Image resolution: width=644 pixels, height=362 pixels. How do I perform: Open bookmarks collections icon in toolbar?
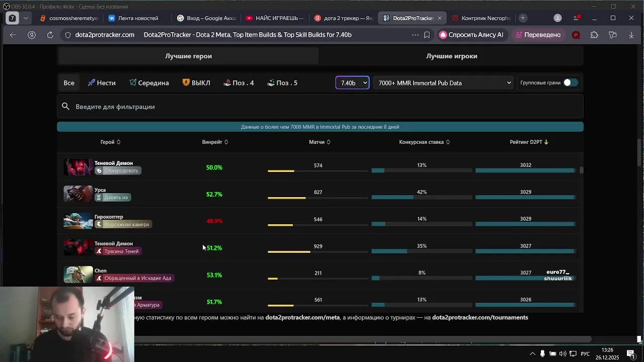613,35
